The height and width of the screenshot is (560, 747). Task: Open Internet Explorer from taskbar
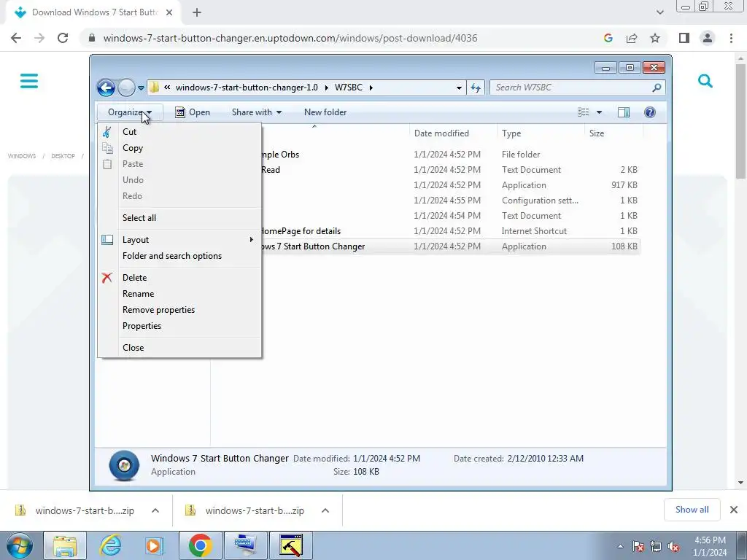tap(110, 545)
